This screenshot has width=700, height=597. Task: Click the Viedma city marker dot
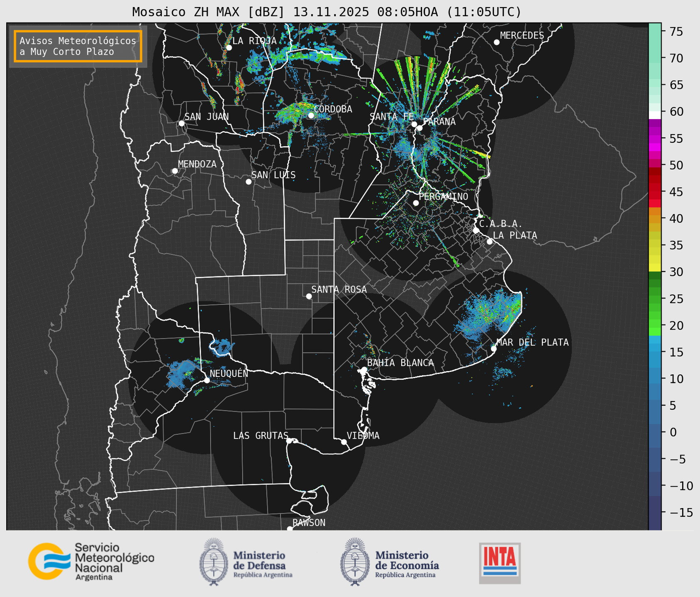[x=344, y=442]
